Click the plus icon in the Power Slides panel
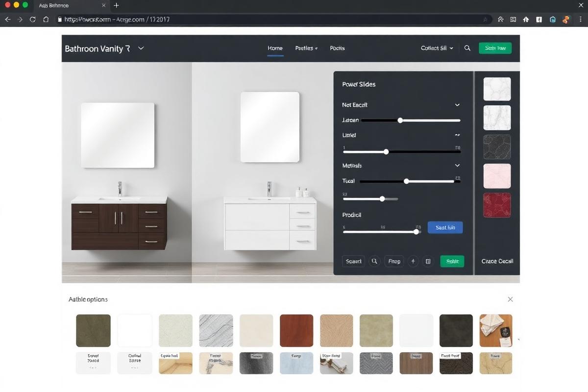The width and height of the screenshot is (588, 392). point(413,261)
